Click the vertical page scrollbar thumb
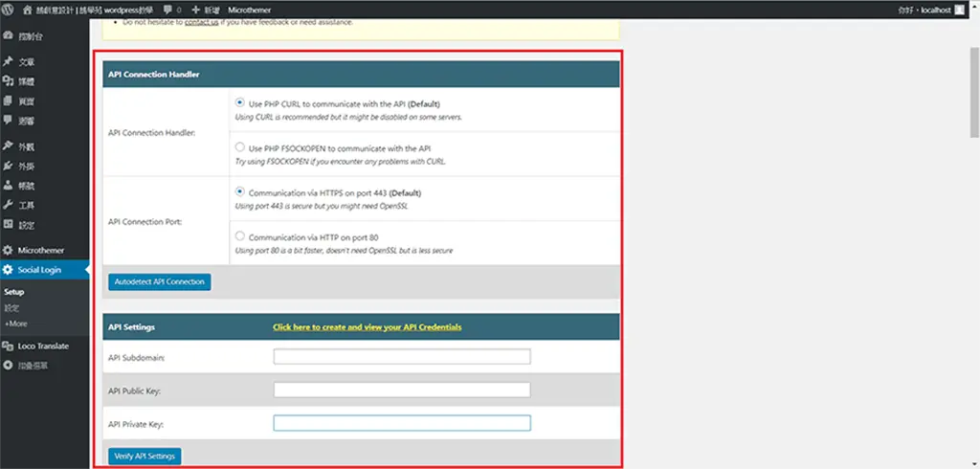This screenshot has width=980, height=469. pyautogui.click(x=974, y=91)
